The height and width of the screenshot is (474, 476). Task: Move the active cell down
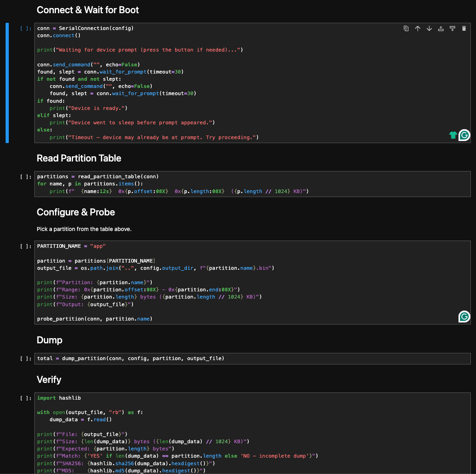click(x=429, y=28)
